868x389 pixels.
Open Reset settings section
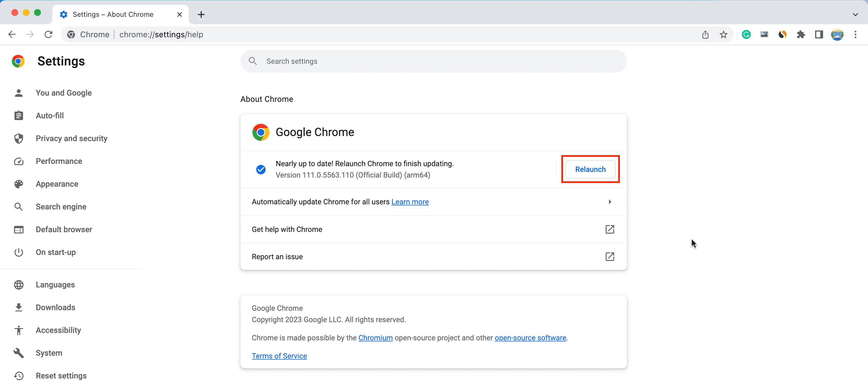pyautogui.click(x=61, y=376)
